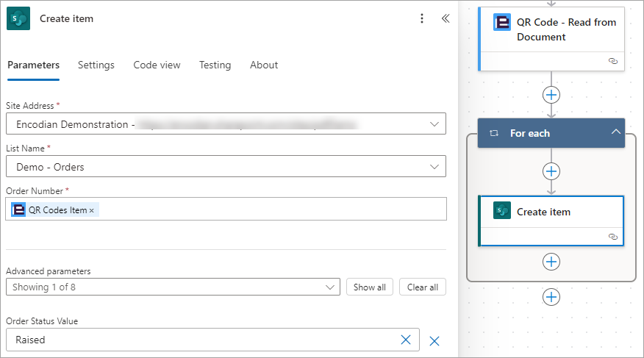The image size is (644, 358).
Task: Clear the Raised order status value
Action: pos(406,340)
